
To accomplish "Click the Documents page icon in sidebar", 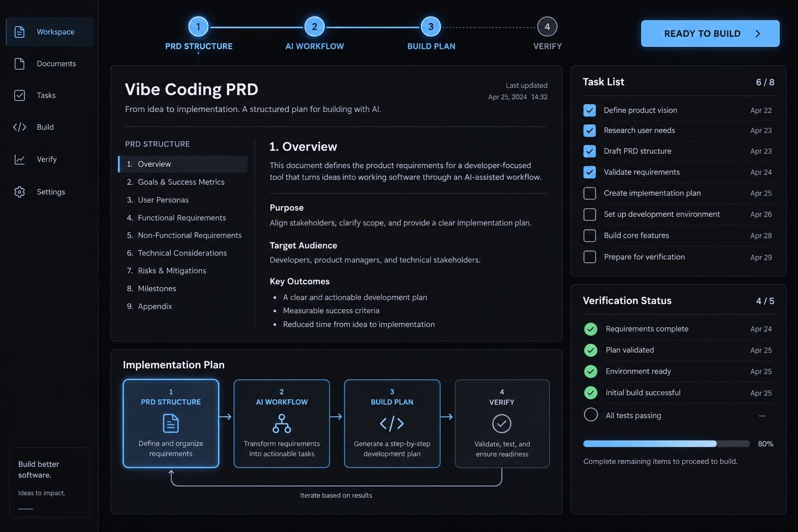I will 19,63.
